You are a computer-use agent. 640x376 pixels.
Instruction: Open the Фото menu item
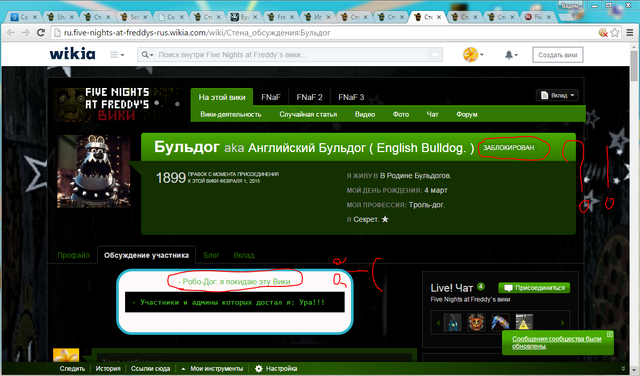tap(401, 114)
